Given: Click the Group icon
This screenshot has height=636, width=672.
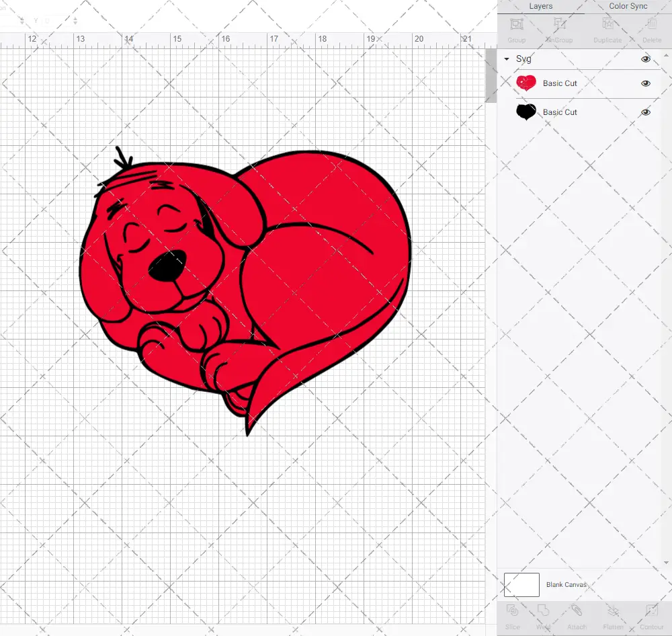Looking at the screenshot, I should pyautogui.click(x=516, y=24).
